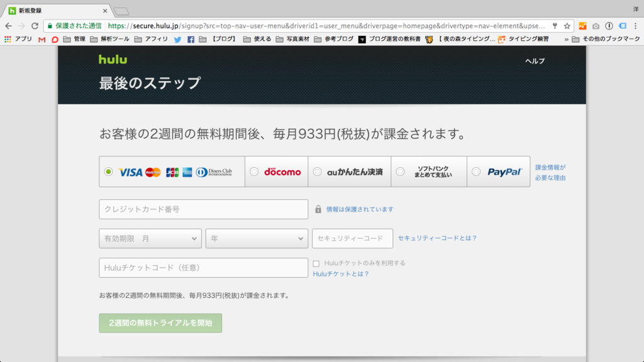Viewport: 644px width, 362px height.
Task: Click the 課金情報が必要な理由 link
Action: click(x=550, y=172)
